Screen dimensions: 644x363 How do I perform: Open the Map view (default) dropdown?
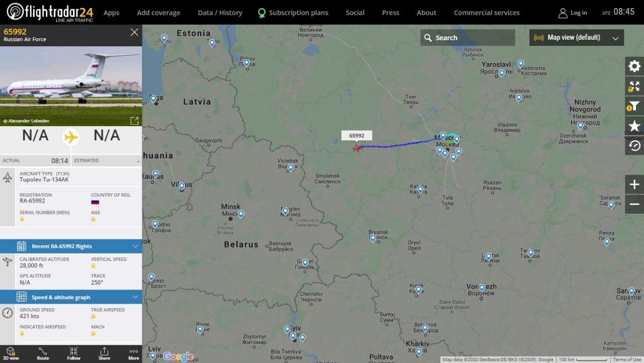point(577,38)
